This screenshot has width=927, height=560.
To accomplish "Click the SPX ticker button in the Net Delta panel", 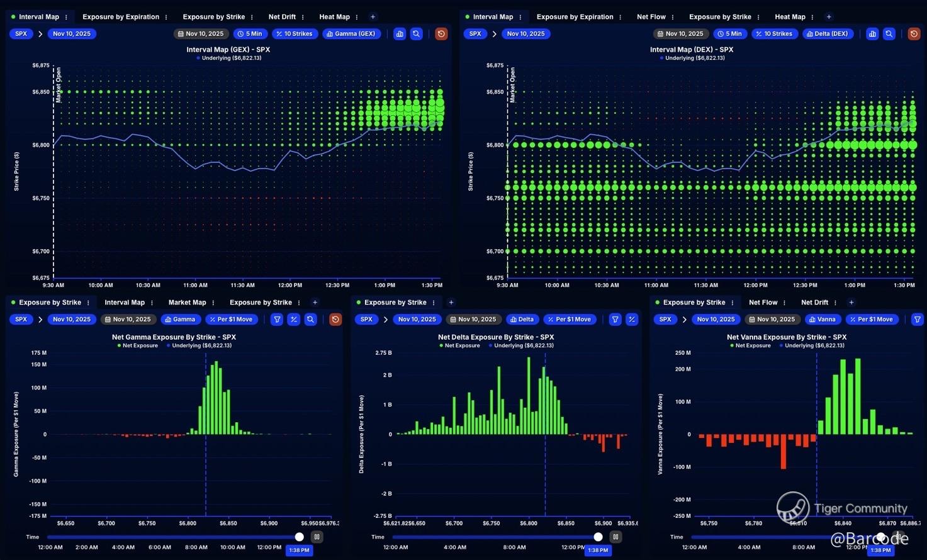I will tap(366, 320).
